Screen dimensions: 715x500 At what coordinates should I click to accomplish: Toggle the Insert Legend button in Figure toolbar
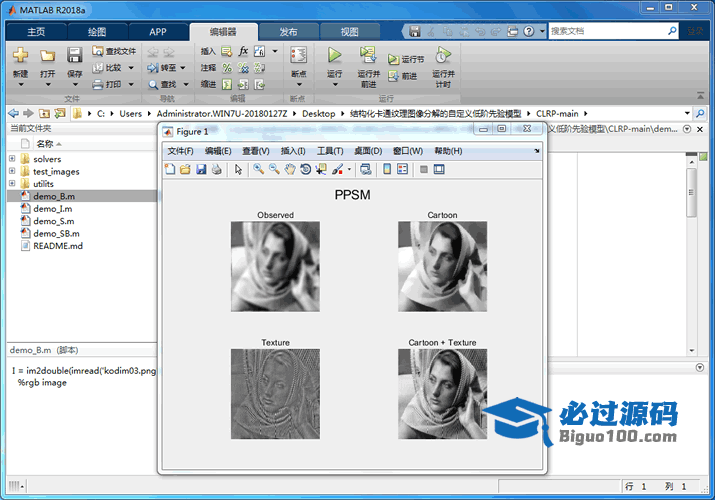[402, 169]
